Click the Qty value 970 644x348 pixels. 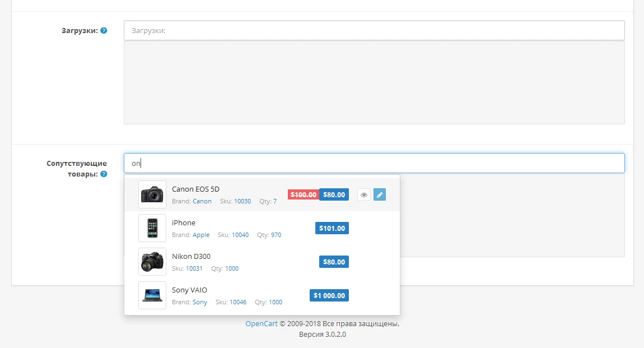point(276,235)
